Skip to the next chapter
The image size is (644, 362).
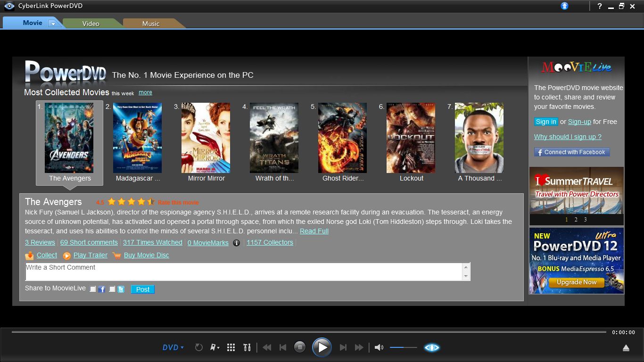(x=343, y=347)
